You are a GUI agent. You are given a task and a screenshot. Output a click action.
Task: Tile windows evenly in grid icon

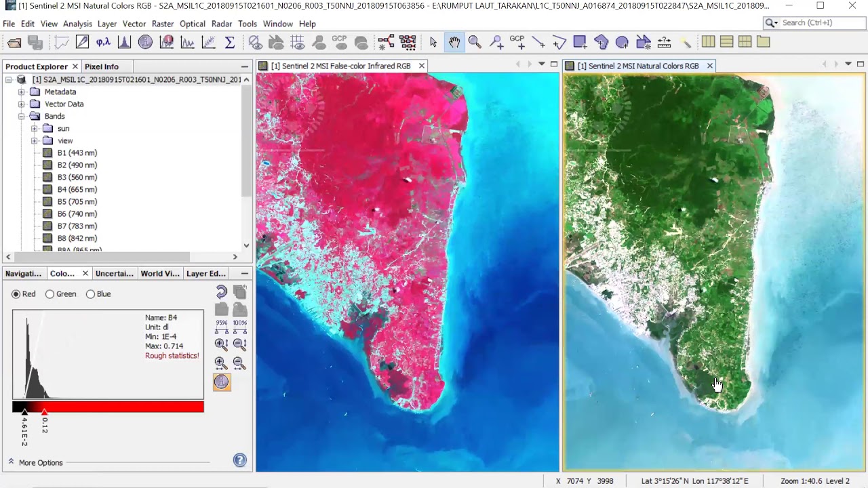pos(745,42)
